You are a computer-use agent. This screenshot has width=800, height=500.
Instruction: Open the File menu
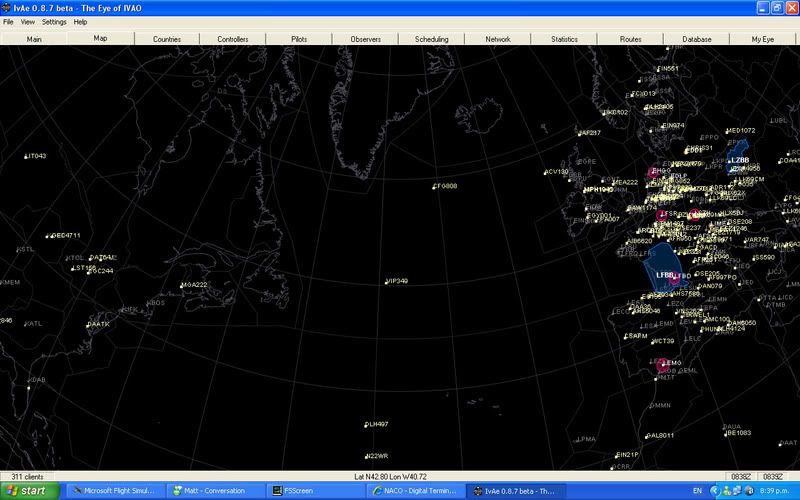[x=8, y=21]
